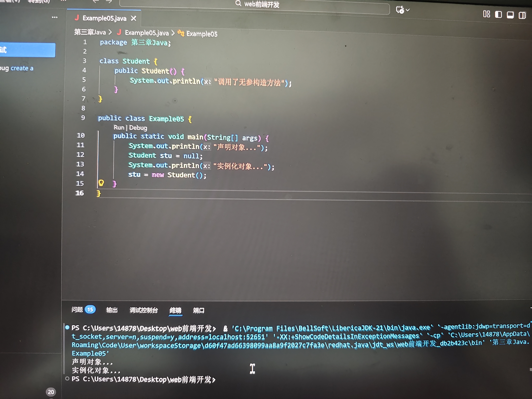Switch to the 输出 panel tab
The width and height of the screenshot is (532, 399).
coord(112,310)
